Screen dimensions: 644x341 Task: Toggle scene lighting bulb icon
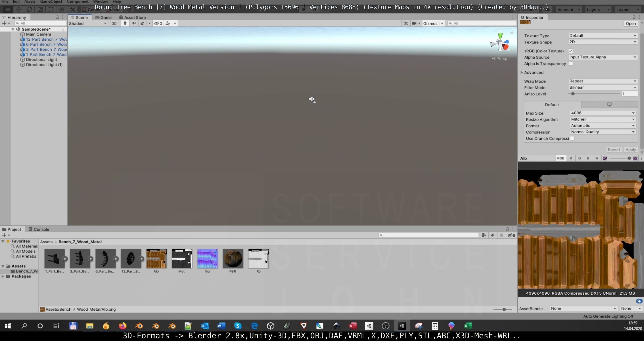125,23
